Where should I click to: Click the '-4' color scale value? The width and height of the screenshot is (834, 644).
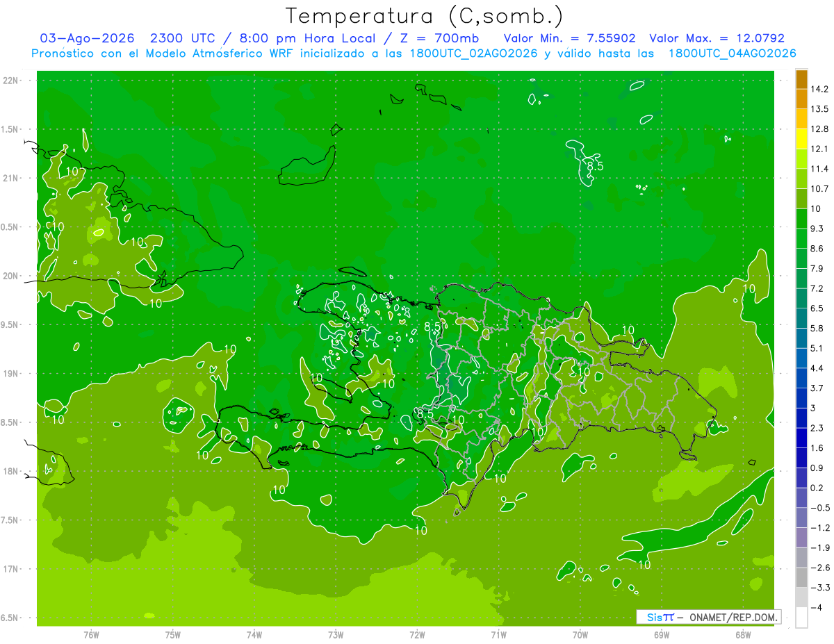(818, 608)
